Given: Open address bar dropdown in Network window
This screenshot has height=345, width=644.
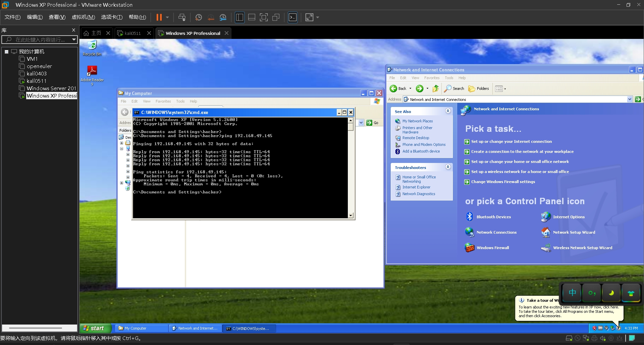Looking at the screenshot, I should [x=630, y=99].
